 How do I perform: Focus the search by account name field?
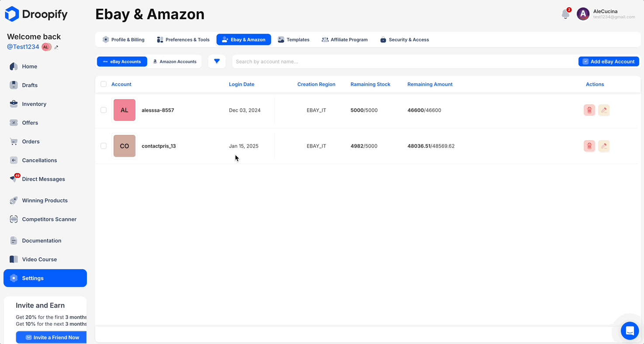click(404, 62)
